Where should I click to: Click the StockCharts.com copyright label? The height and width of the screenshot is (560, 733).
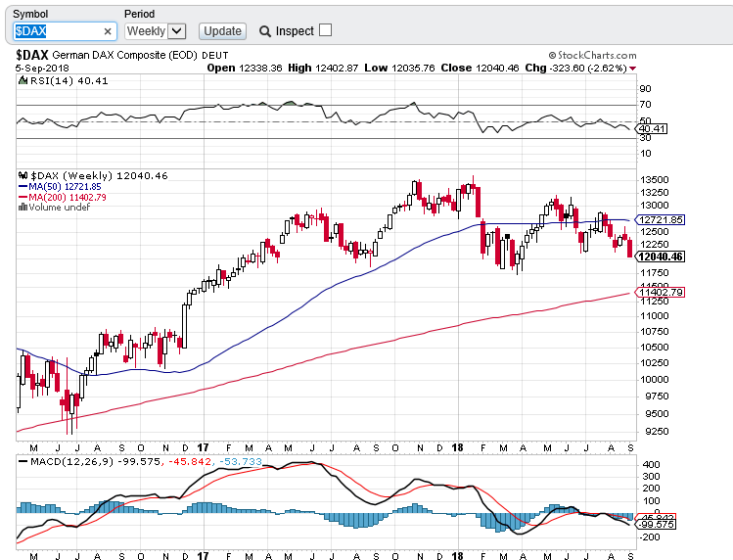[592, 55]
